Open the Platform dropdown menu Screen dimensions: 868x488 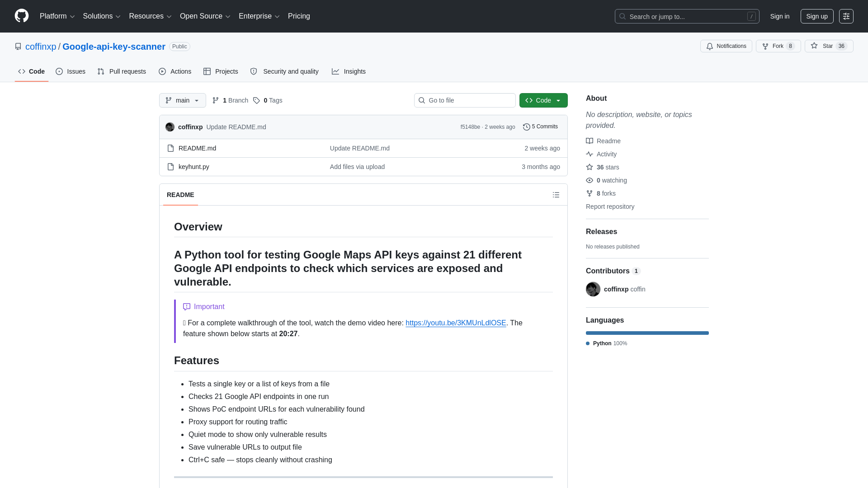click(x=57, y=16)
